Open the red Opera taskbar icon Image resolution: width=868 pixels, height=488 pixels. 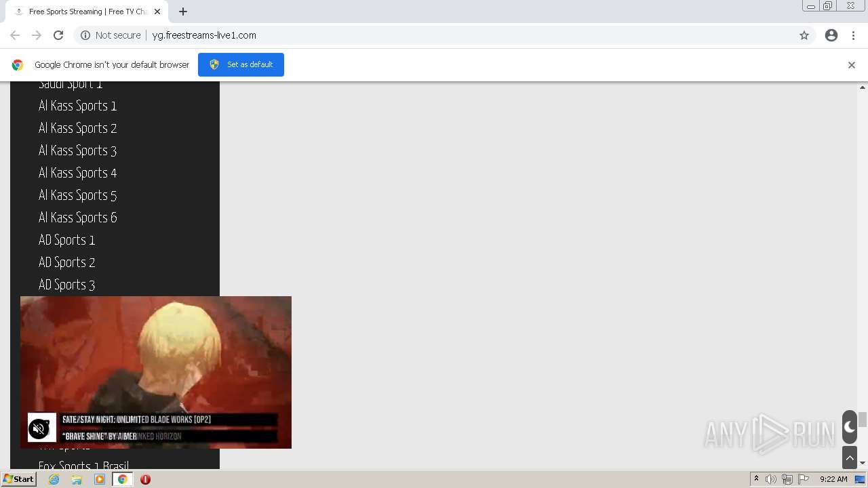coord(145,479)
